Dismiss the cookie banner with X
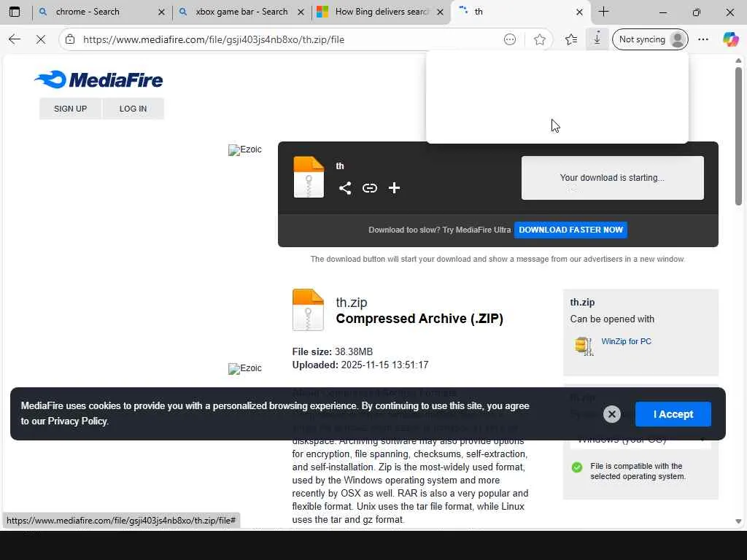747x560 pixels. 612,414
